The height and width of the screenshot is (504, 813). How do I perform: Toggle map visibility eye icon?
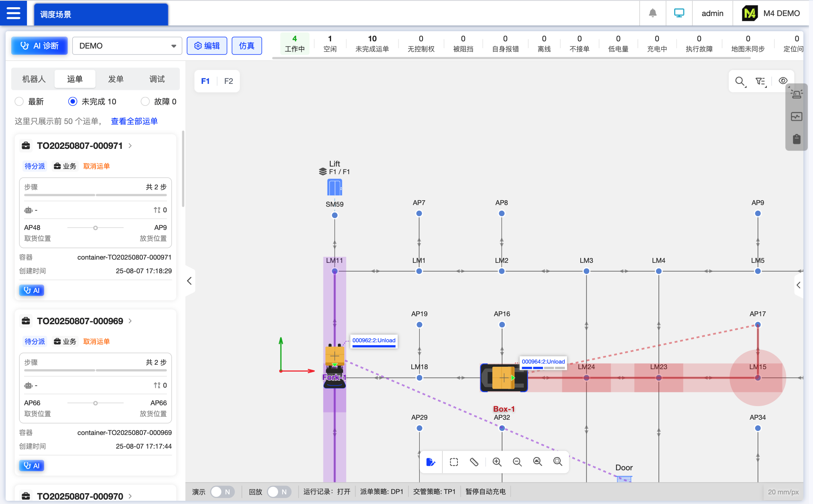[x=783, y=81]
